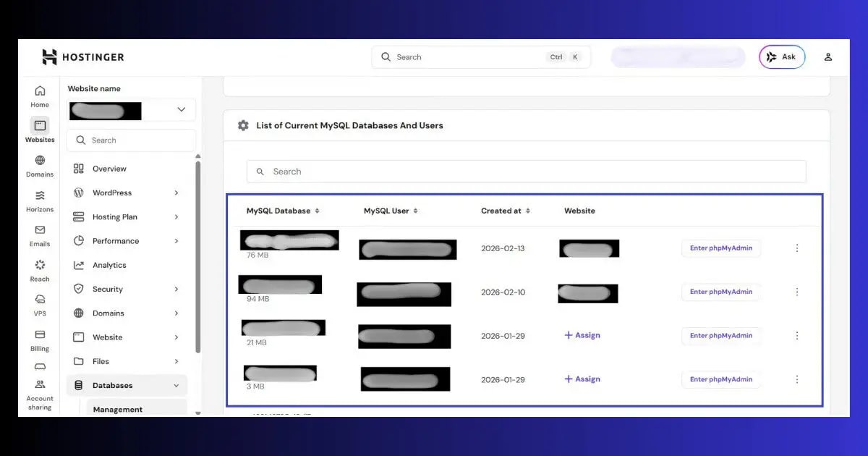Image resolution: width=868 pixels, height=456 pixels.
Task: Assign a website to the 21 MB database
Action: [582, 335]
